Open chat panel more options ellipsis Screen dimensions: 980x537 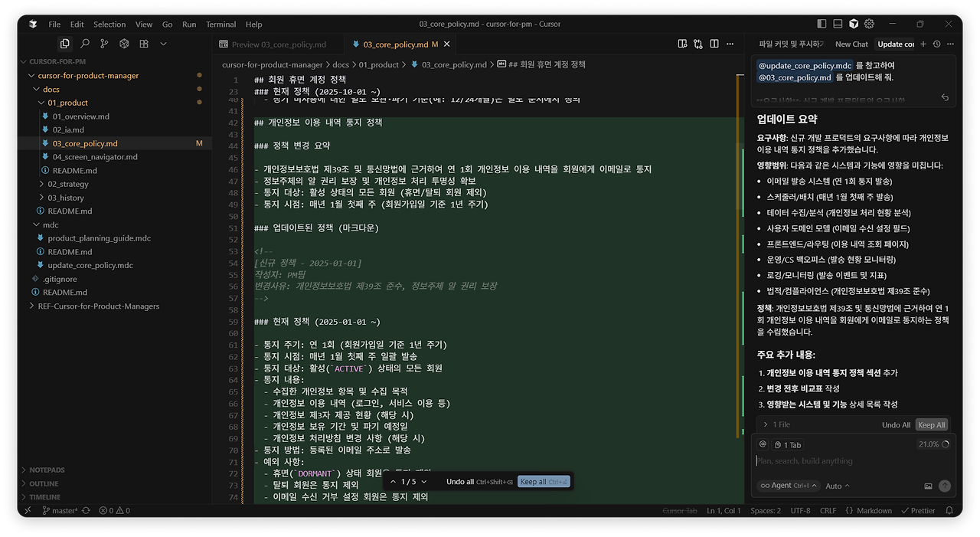click(x=949, y=44)
